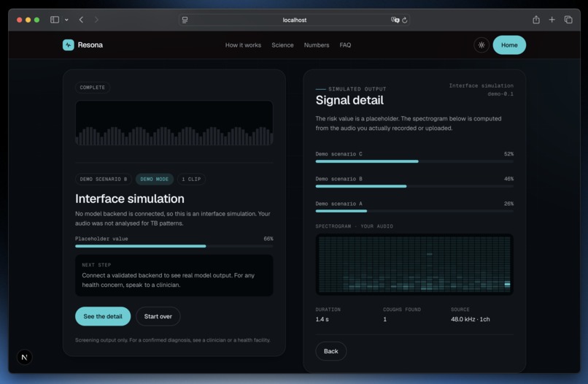Image resolution: width=588 pixels, height=384 pixels.
Task: Click the NEXT STEP label
Action: (96, 264)
